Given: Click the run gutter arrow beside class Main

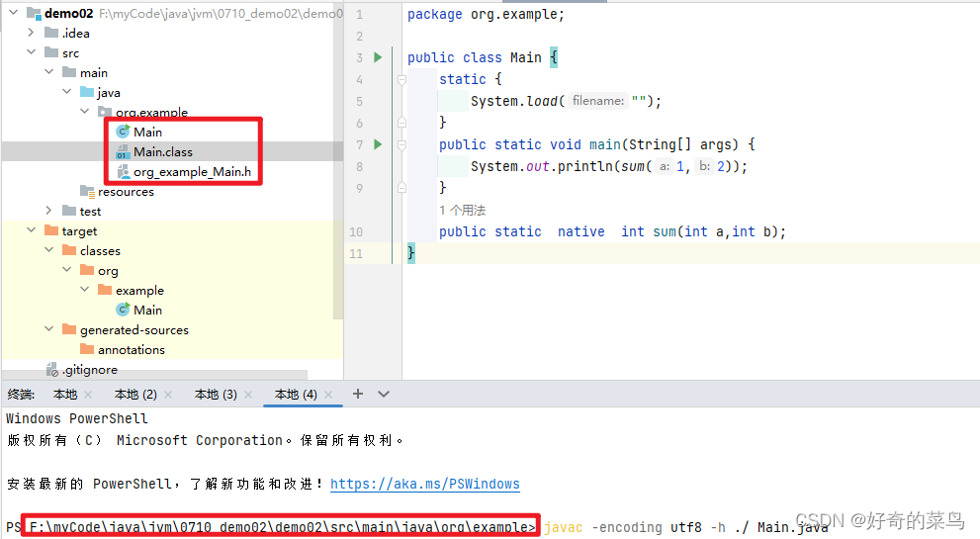Looking at the screenshot, I should [378, 57].
